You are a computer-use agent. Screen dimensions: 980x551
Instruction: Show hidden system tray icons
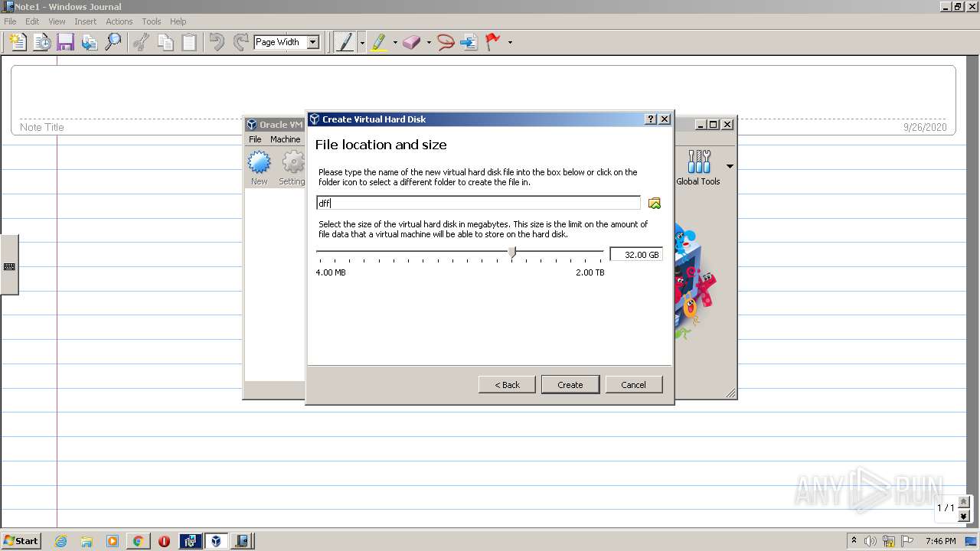click(854, 540)
